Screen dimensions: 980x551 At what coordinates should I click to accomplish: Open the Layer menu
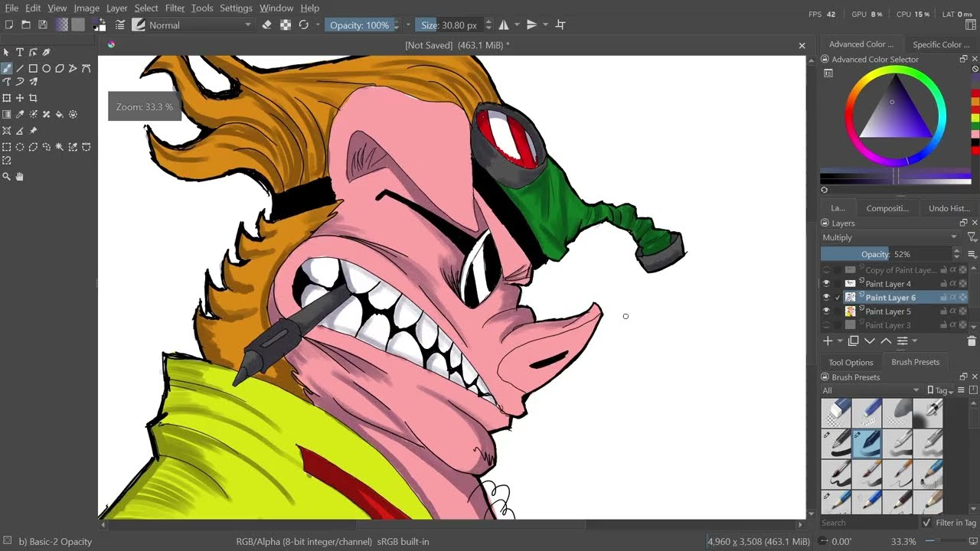pyautogui.click(x=117, y=8)
